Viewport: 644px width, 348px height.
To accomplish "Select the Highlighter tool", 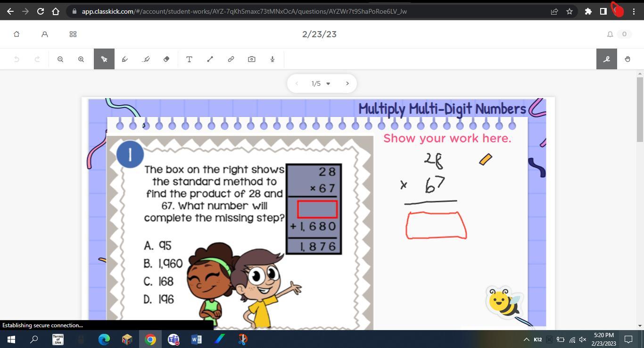I will click(x=146, y=59).
